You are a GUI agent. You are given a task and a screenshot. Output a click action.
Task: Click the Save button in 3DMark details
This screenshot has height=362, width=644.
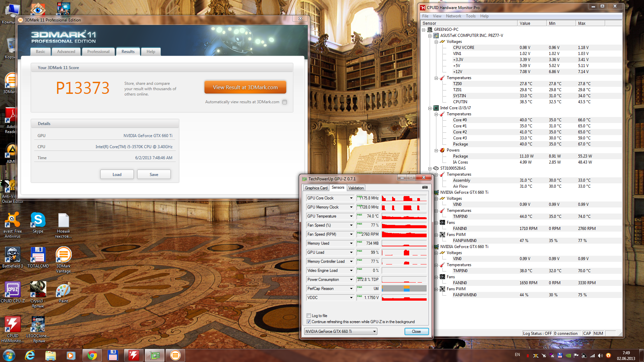tap(154, 174)
